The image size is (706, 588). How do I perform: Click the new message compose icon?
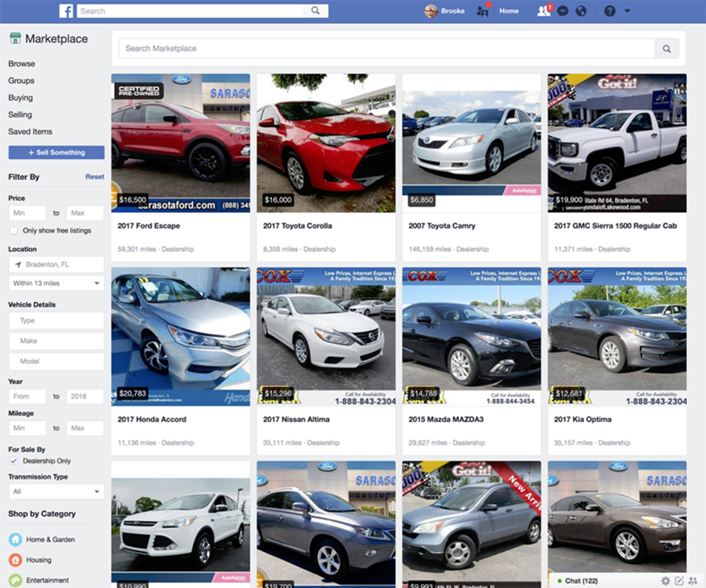tap(679, 581)
